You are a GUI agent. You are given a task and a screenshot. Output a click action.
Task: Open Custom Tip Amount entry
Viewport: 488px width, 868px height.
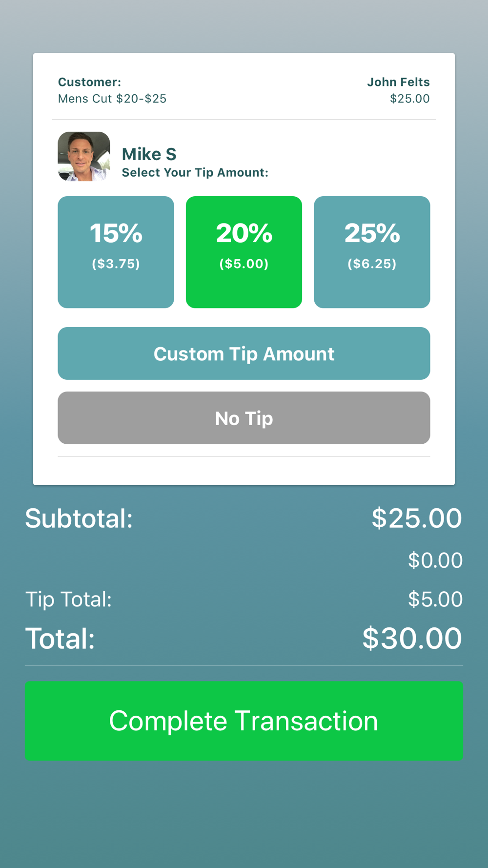click(244, 353)
